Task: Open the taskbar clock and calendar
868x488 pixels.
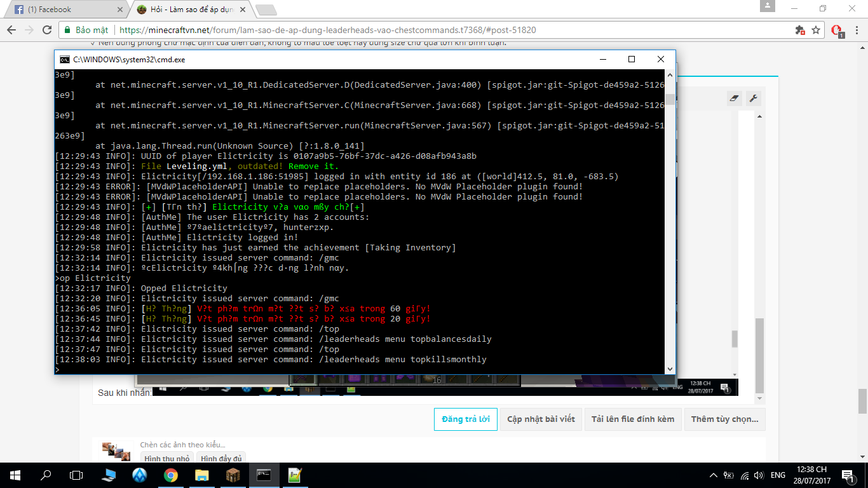Action: 811,475
